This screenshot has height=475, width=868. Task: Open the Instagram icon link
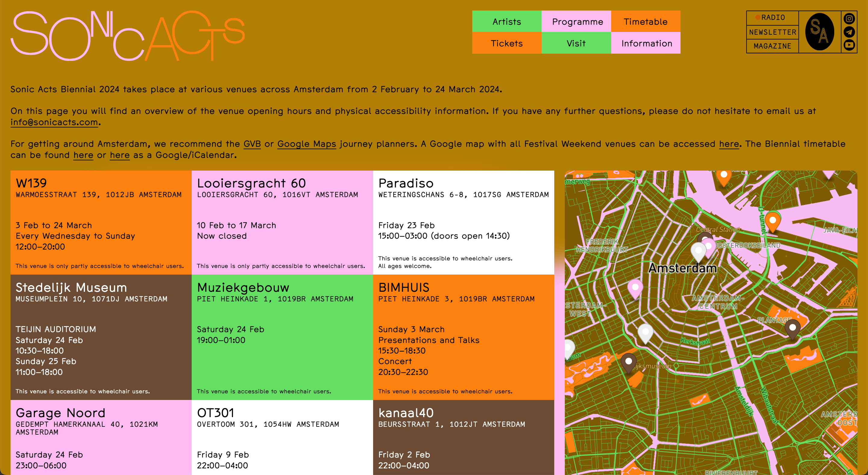[x=849, y=18]
